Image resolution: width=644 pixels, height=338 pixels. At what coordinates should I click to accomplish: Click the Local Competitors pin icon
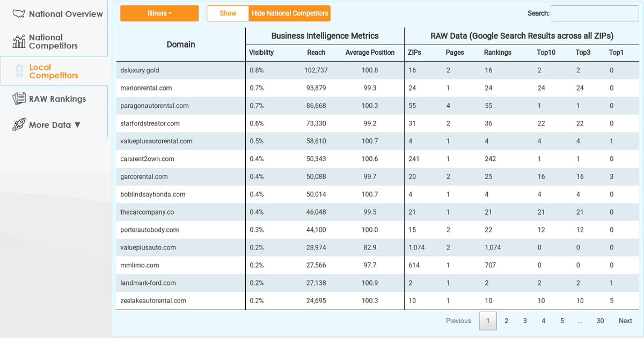coord(19,71)
